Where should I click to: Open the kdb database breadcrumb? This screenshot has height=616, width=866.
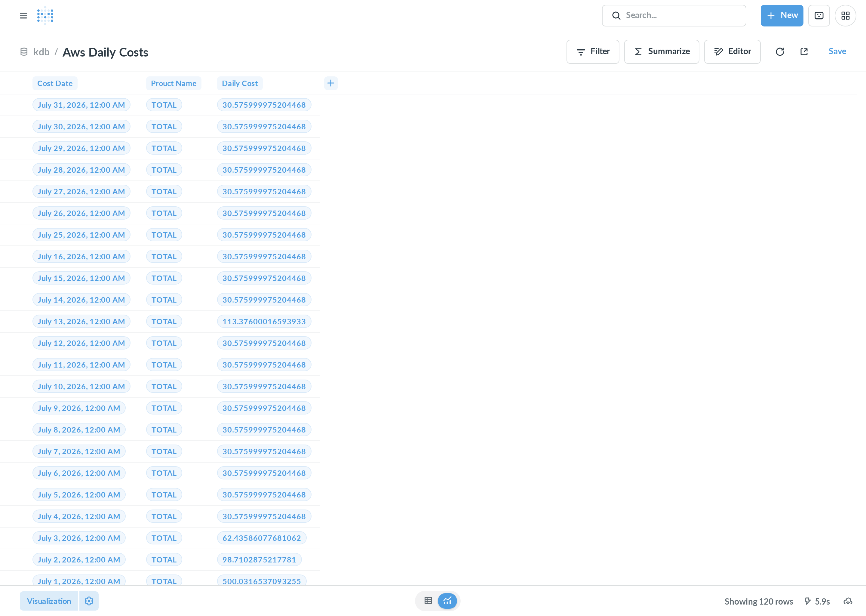[x=41, y=52]
